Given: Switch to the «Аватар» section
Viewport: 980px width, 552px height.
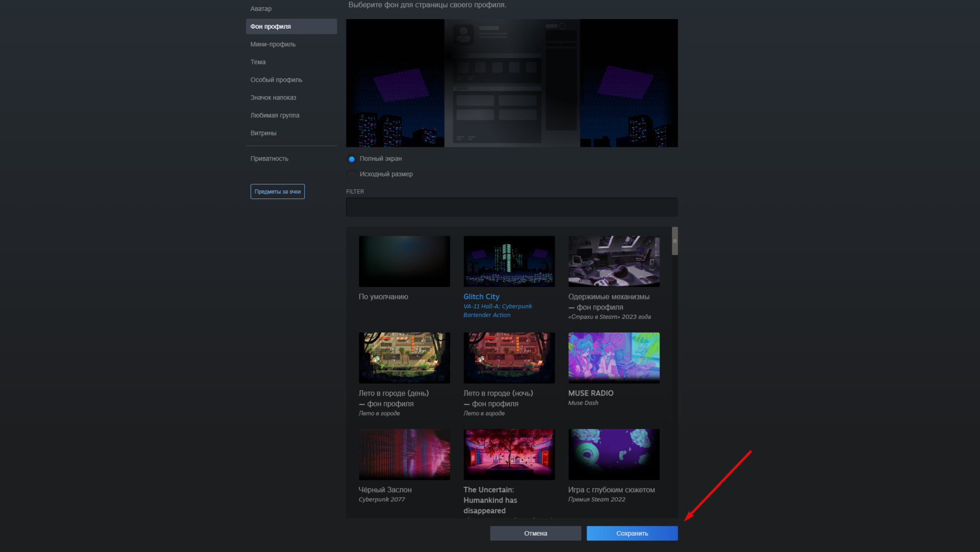Looking at the screenshot, I should [x=261, y=8].
